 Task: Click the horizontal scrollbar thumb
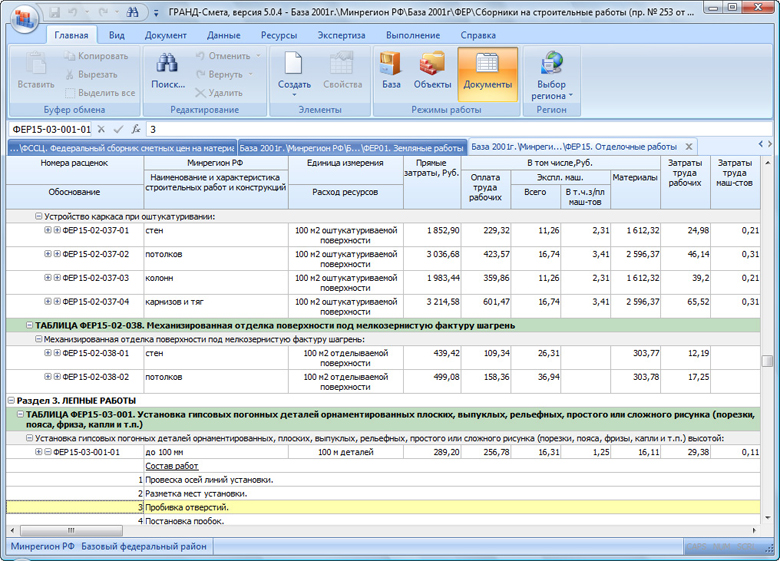tap(71, 530)
